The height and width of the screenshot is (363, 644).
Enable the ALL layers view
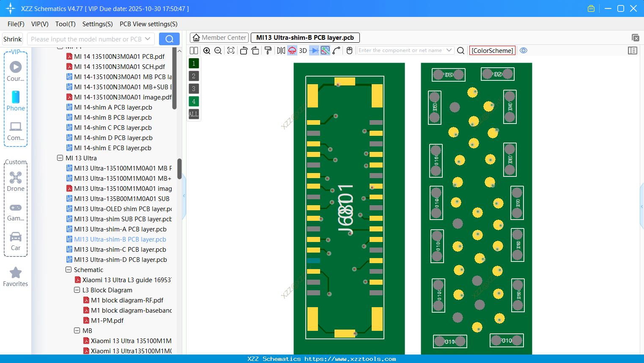point(194,114)
